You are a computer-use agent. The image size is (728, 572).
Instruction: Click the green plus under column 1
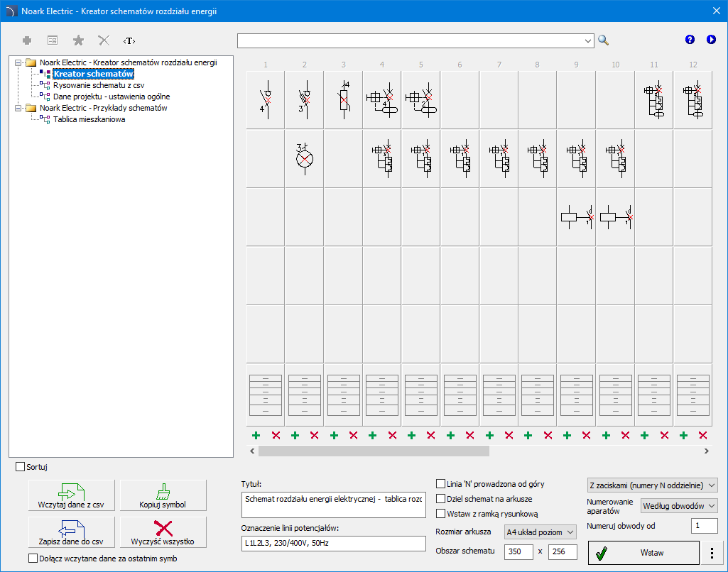(x=256, y=435)
